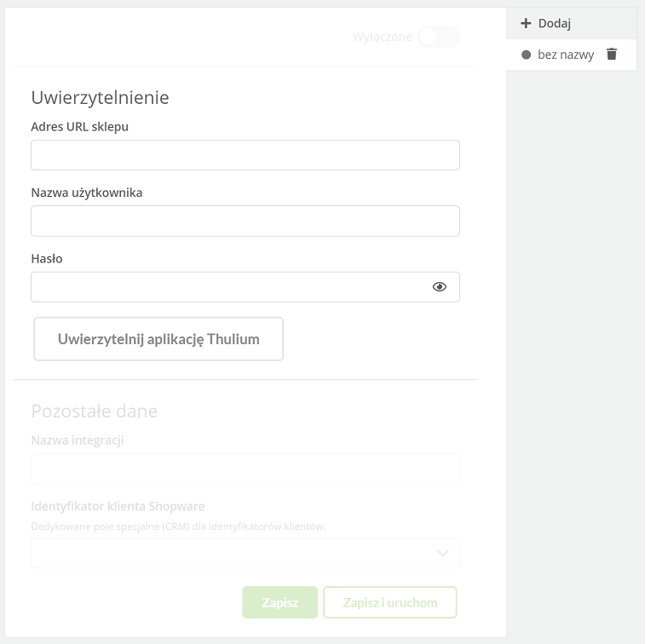Viewport: 645px width, 644px height.
Task: Delete the 'bez nazwy' integration with trash icon
Action: click(x=612, y=54)
